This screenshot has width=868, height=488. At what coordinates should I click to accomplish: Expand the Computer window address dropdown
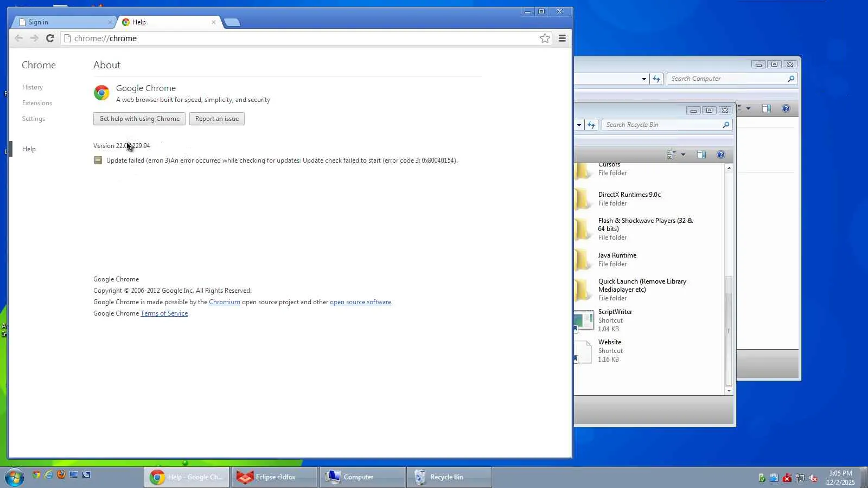point(644,79)
